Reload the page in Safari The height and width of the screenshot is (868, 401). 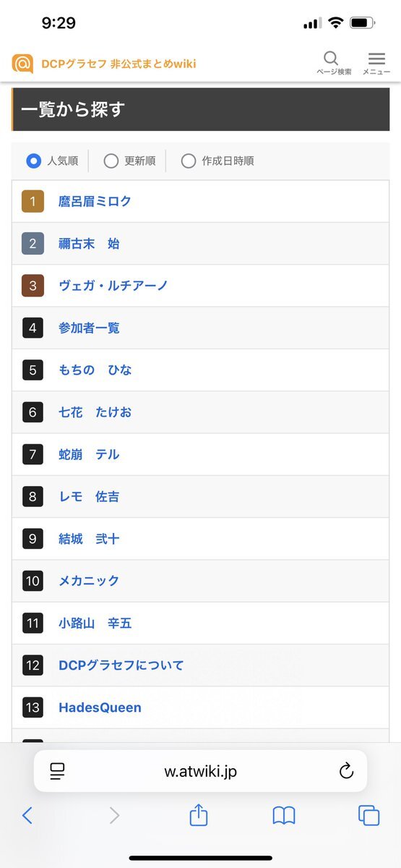[346, 771]
